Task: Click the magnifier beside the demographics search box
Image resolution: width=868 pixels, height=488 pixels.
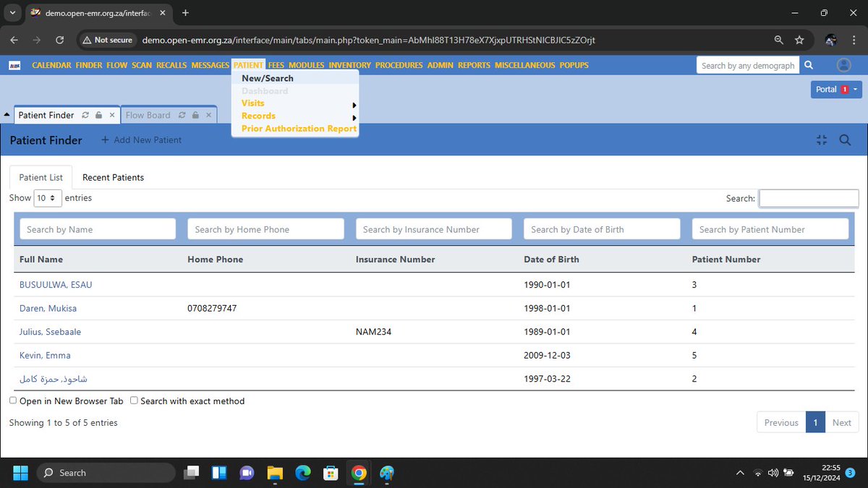Action: point(809,65)
